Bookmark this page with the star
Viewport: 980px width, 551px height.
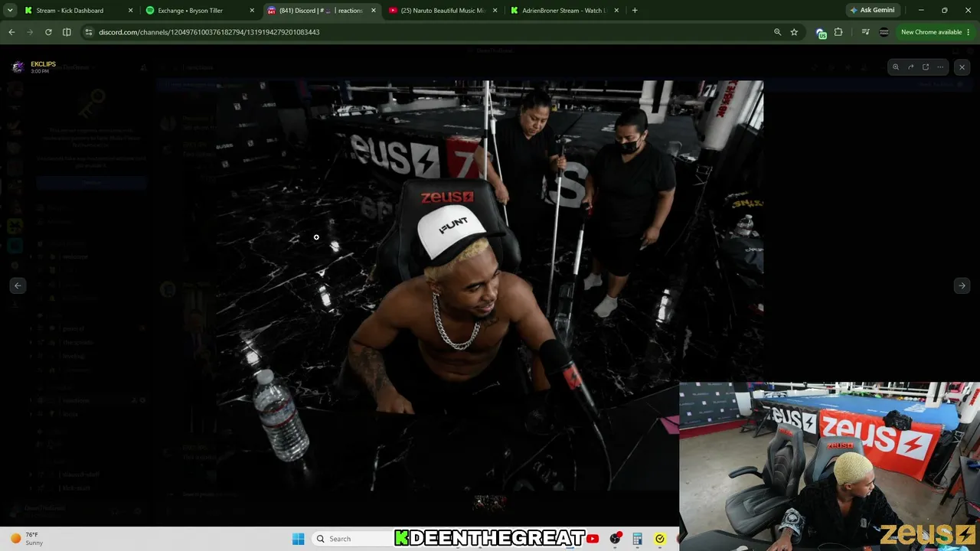[794, 32]
